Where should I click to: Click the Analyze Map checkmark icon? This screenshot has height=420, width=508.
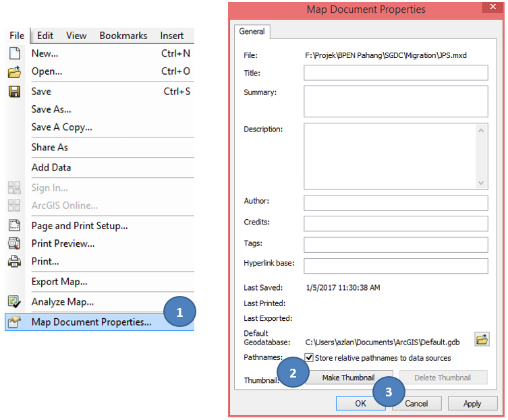pyautogui.click(x=14, y=302)
